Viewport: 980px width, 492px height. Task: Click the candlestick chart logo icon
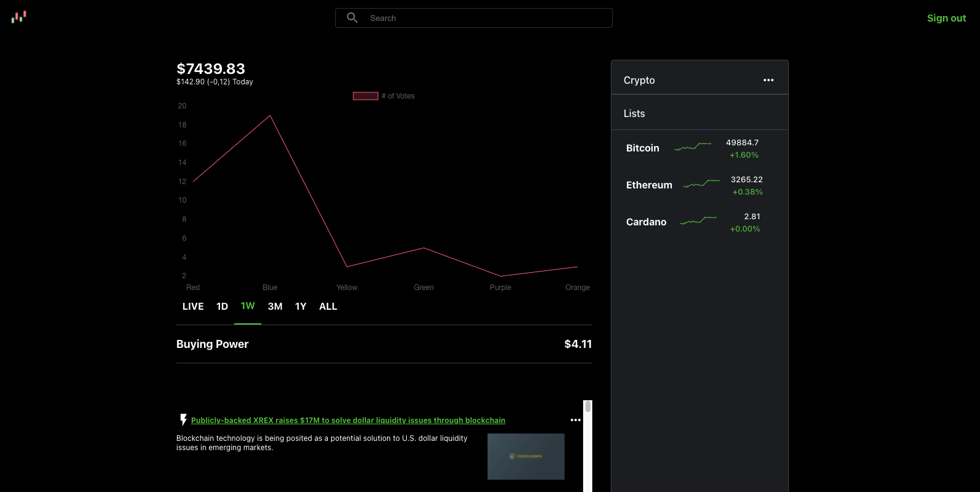click(x=19, y=17)
